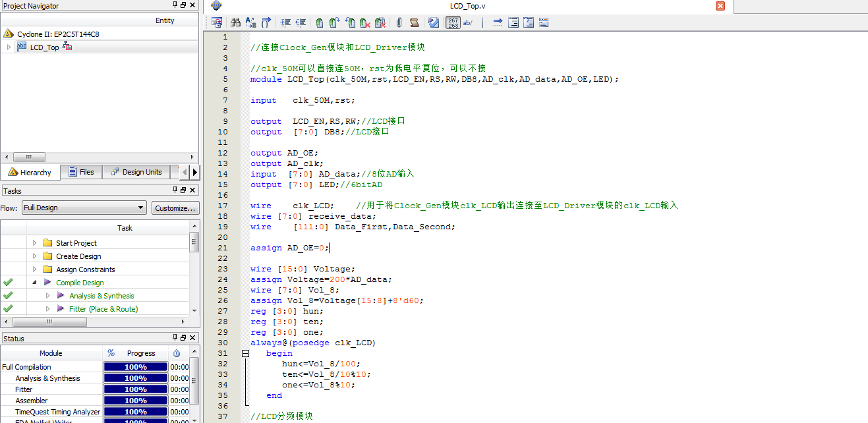Image resolution: width=868 pixels, height=423 pixels.
Task: Collapse the Compile Design task
Action: (x=34, y=283)
